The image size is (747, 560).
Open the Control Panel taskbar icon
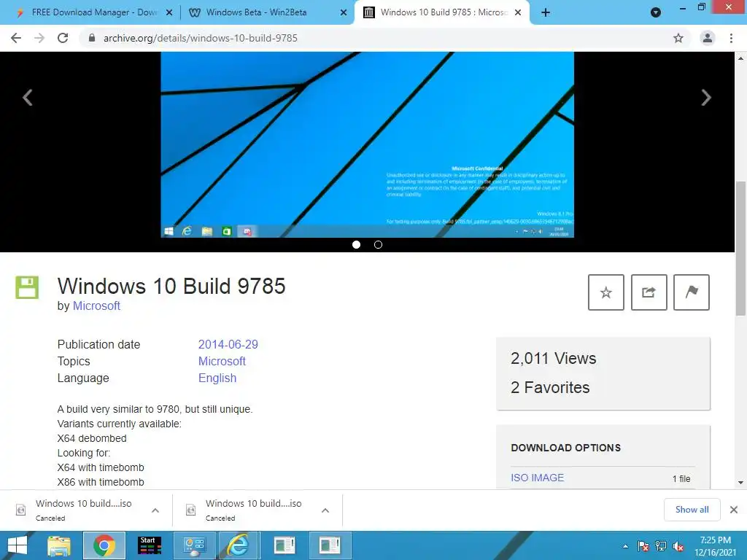click(x=194, y=545)
